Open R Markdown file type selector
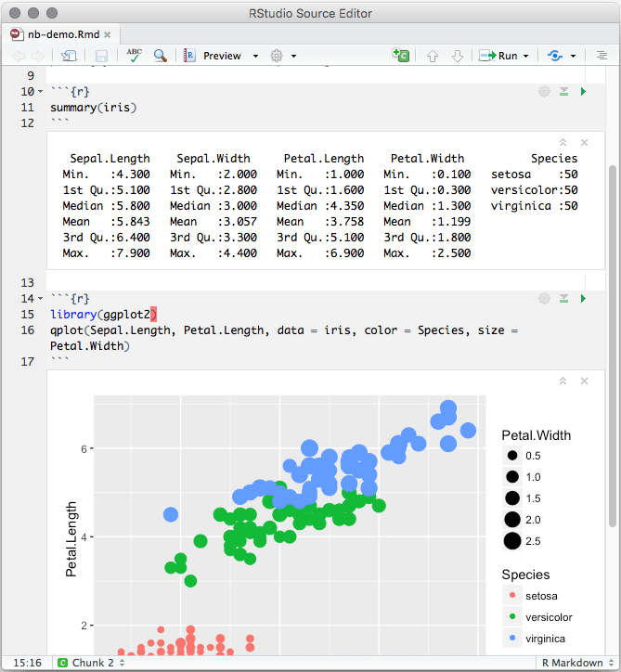 tap(578, 663)
